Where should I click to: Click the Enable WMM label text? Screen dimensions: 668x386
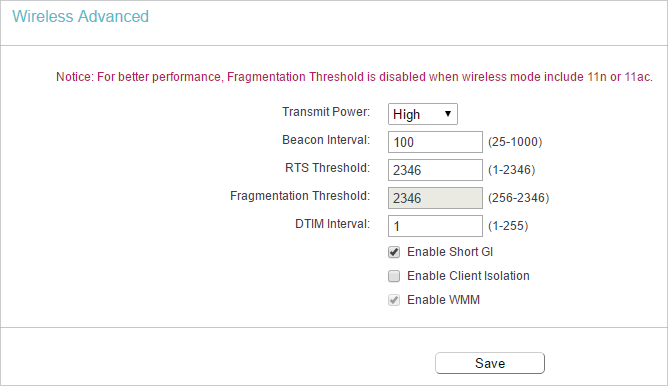[x=443, y=300]
